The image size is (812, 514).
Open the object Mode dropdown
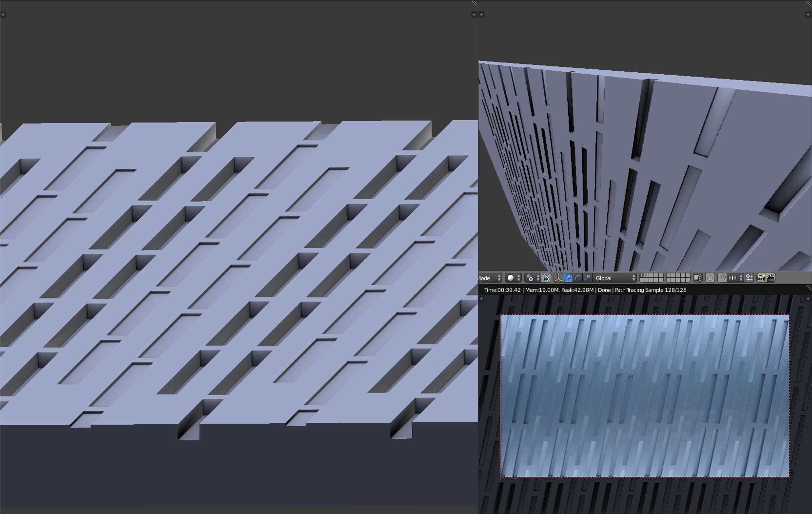pos(490,278)
